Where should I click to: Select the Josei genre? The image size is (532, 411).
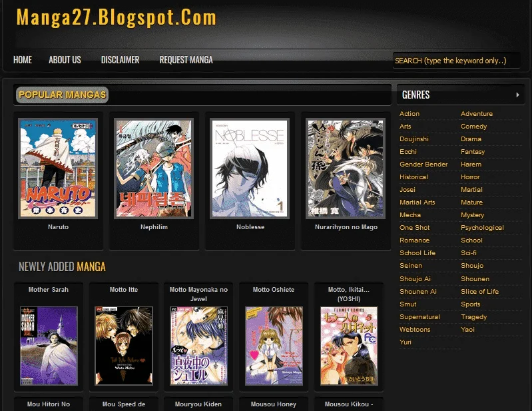(x=407, y=190)
